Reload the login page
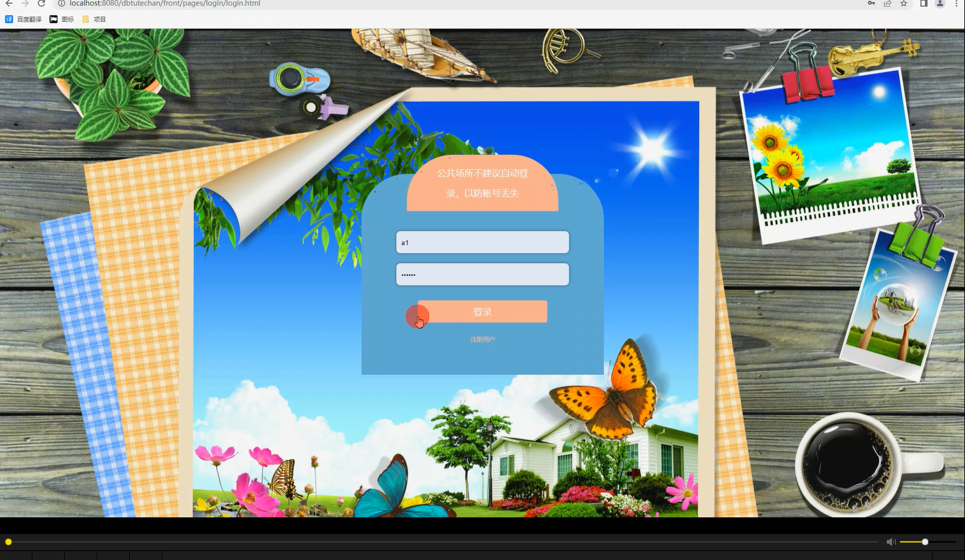 41,3
